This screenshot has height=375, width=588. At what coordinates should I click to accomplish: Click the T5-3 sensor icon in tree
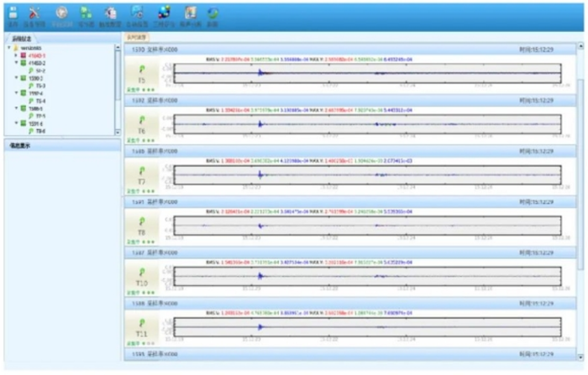click(31, 86)
